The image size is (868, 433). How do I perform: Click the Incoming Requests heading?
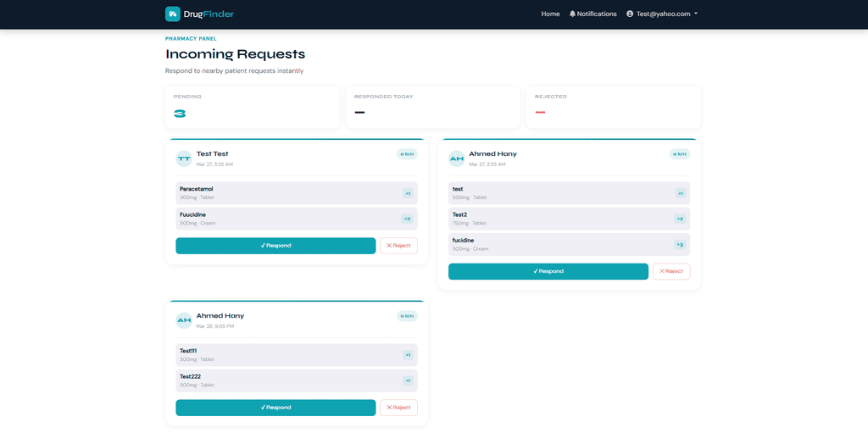236,54
